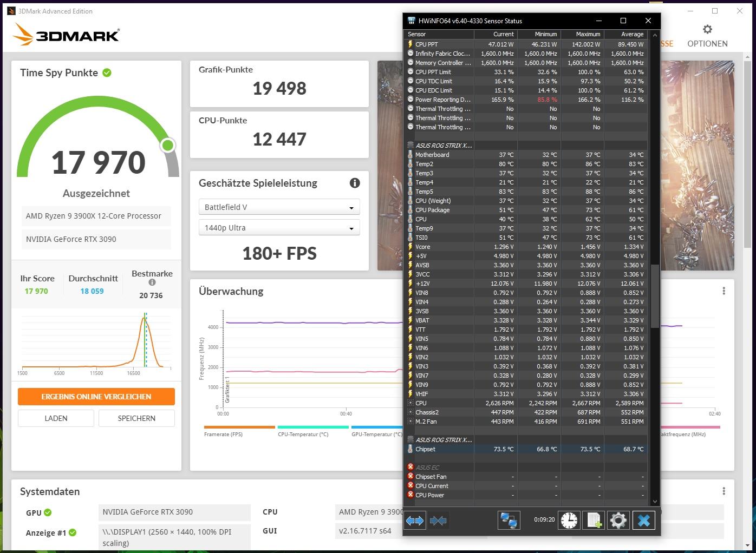Click the green check beside Anzeige #1
The image size is (756, 553).
click(x=73, y=532)
